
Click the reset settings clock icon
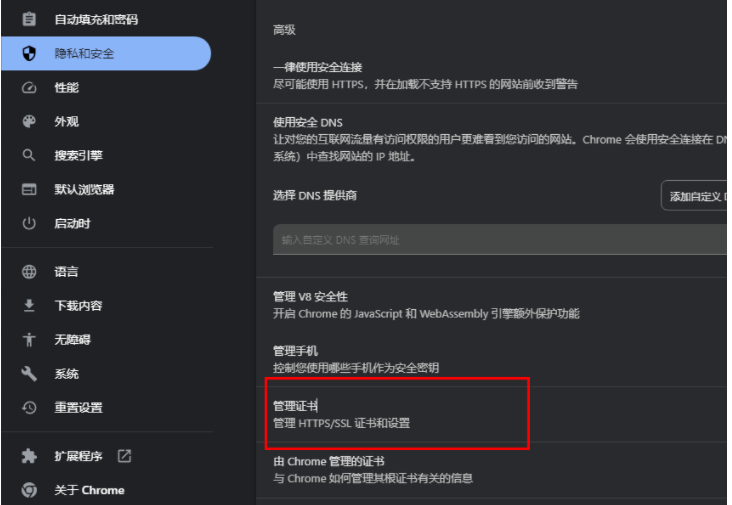click(29, 407)
